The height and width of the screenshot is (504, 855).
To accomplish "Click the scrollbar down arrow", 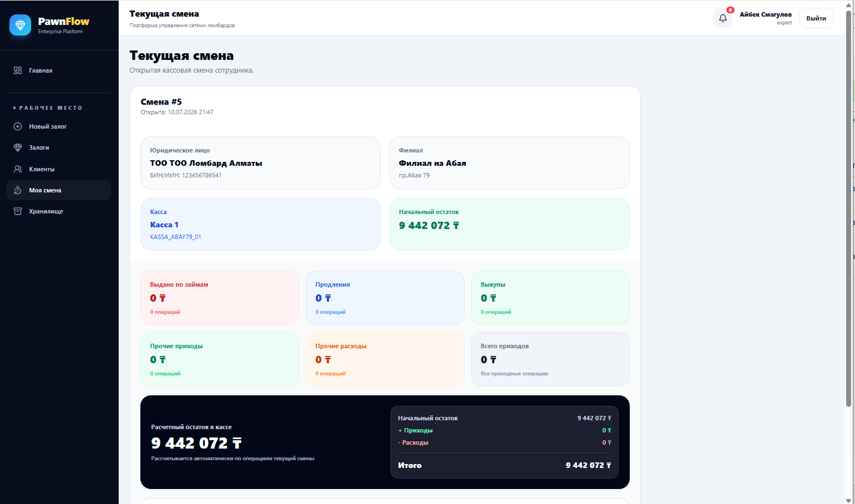I will click(848, 500).
